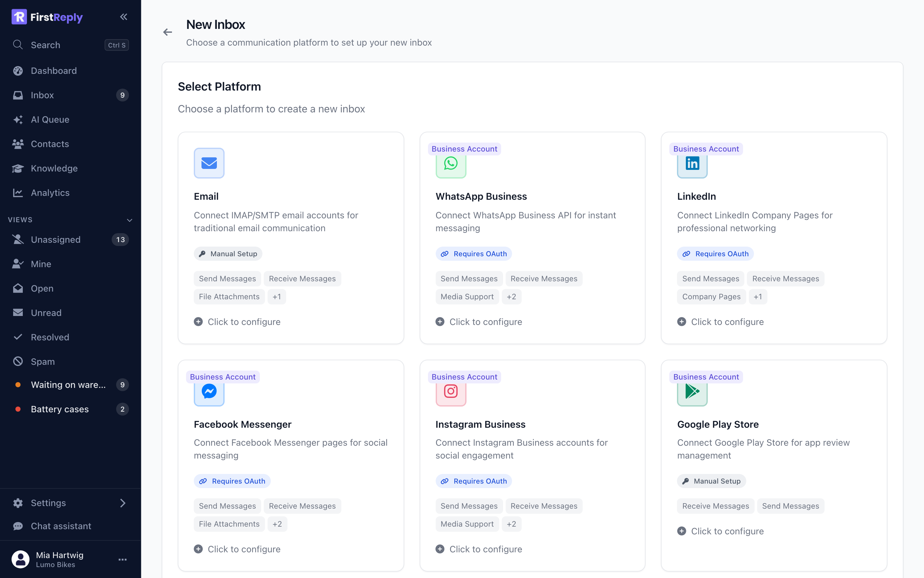Click the Facebook Messenger platform icon

click(x=209, y=391)
